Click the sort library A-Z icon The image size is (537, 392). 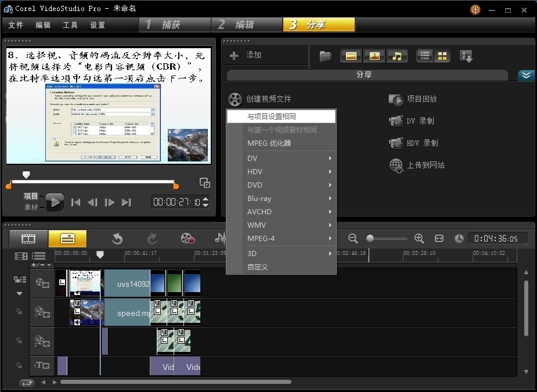[466, 56]
